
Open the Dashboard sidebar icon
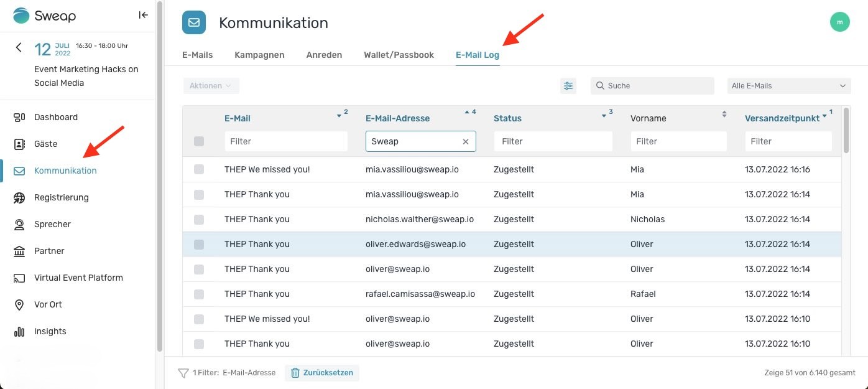(x=20, y=117)
